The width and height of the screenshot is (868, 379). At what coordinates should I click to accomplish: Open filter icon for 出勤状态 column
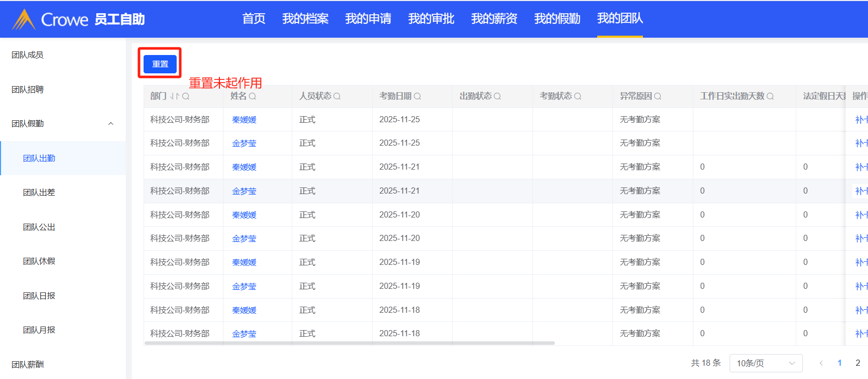tap(497, 96)
